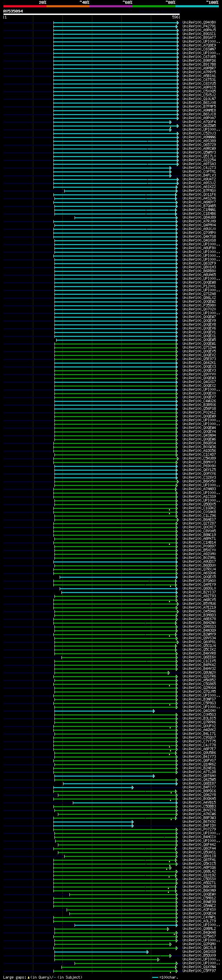Select the AV535094 query label
This screenshot has width=222, height=980.
(13, 11)
